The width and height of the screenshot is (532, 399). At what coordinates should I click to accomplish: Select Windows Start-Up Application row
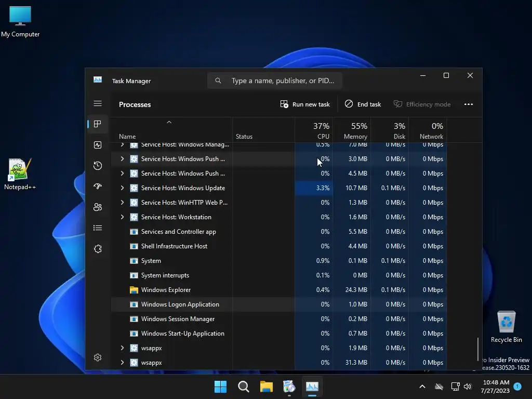click(x=278, y=334)
